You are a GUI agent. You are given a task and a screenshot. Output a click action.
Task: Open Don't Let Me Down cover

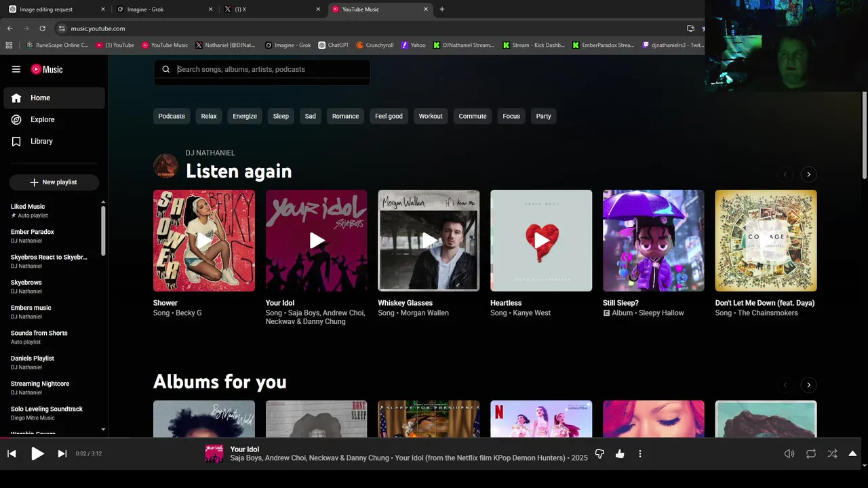click(766, 241)
